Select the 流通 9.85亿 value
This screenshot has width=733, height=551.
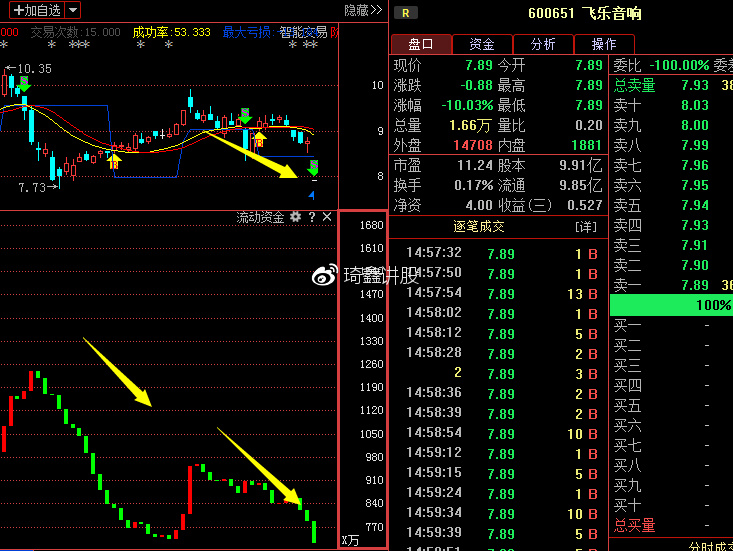(581, 186)
